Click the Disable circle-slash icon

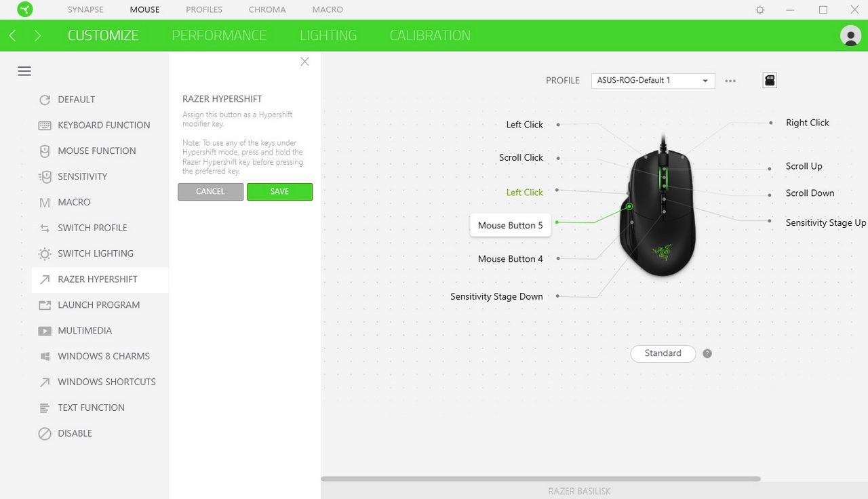coord(45,434)
